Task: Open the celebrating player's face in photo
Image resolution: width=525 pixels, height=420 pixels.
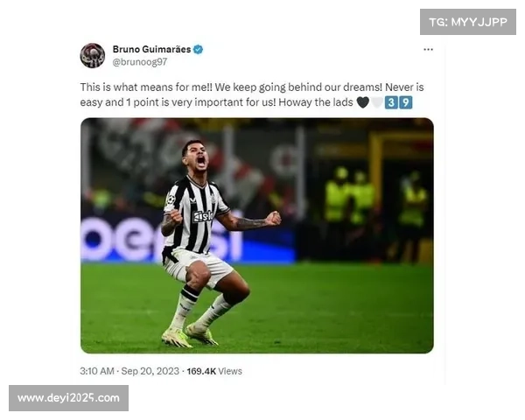Action: [197, 157]
